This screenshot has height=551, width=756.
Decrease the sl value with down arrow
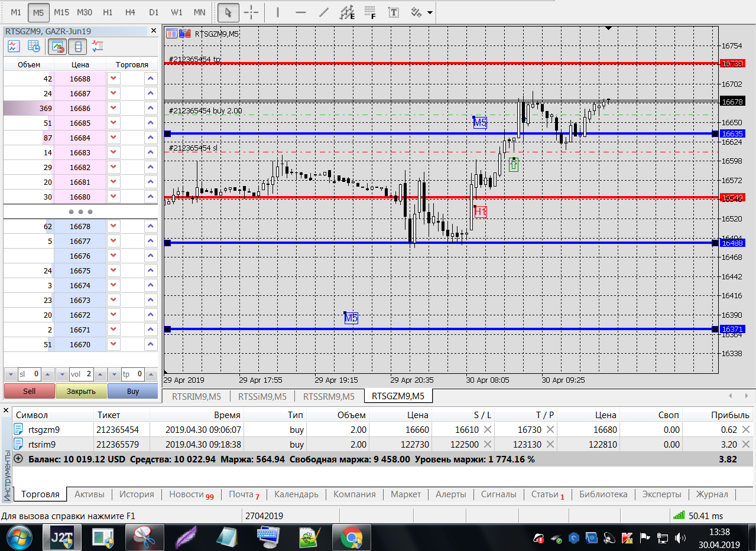click(x=11, y=374)
